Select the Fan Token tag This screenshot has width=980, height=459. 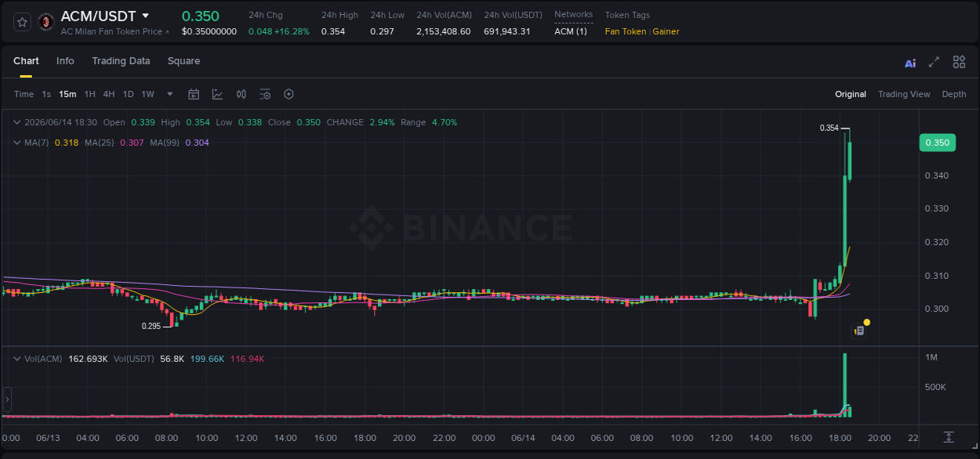tap(626, 31)
